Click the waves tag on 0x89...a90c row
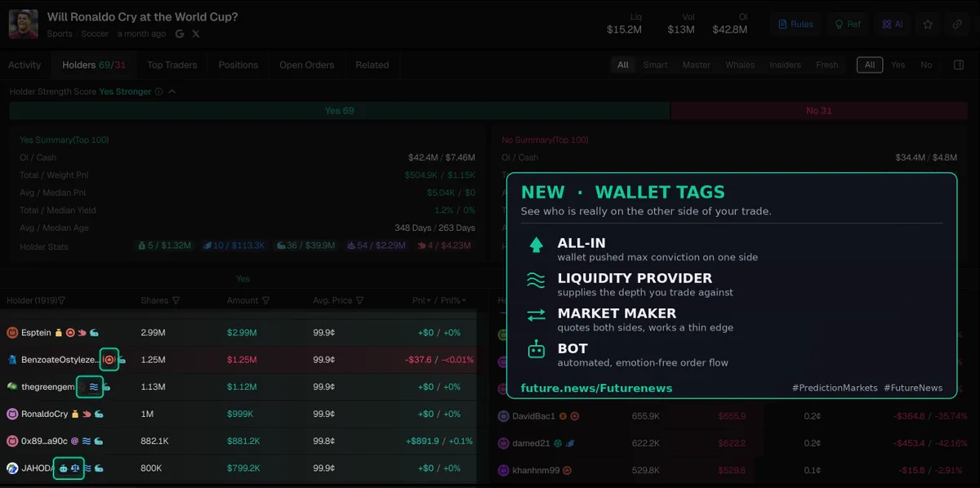The width and height of the screenshot is (980, 488). 86,441
